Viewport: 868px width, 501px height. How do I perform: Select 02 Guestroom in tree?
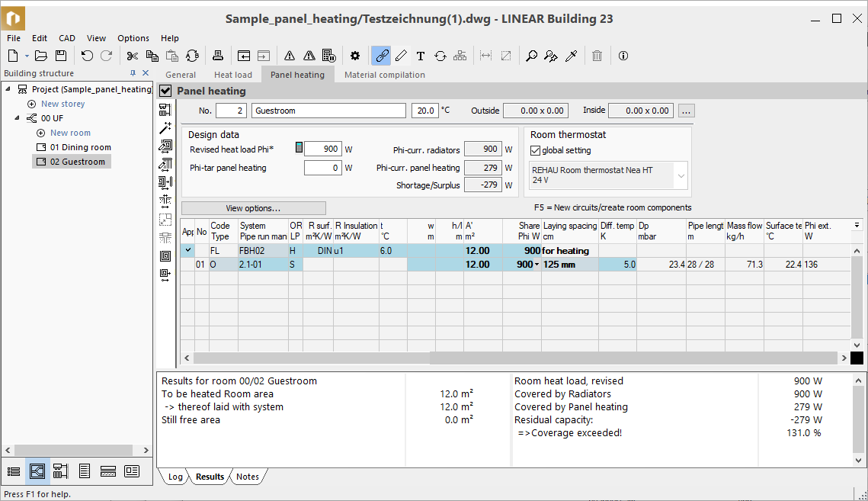[78, 161]
